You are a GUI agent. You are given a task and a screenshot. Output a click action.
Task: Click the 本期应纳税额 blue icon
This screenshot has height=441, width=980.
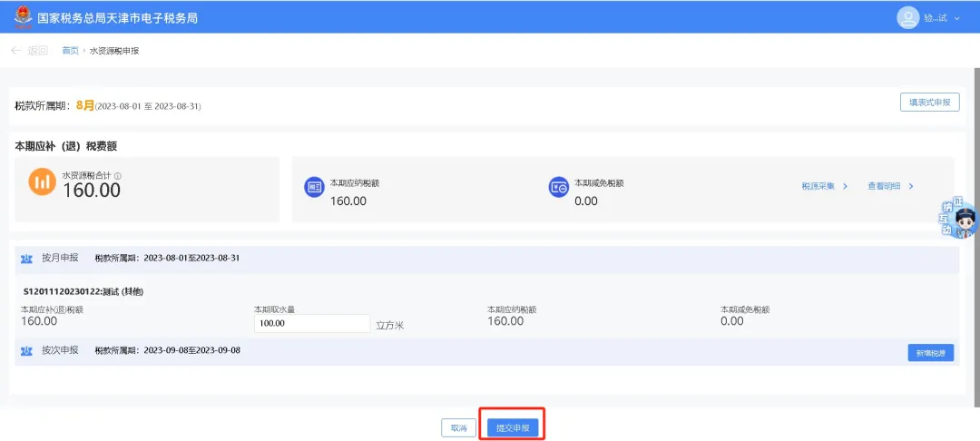tap(314, 187)
